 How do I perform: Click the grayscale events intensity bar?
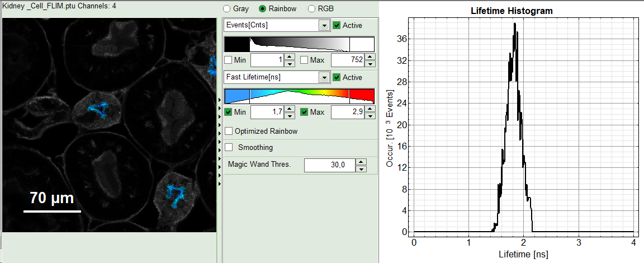click(299, 44)
